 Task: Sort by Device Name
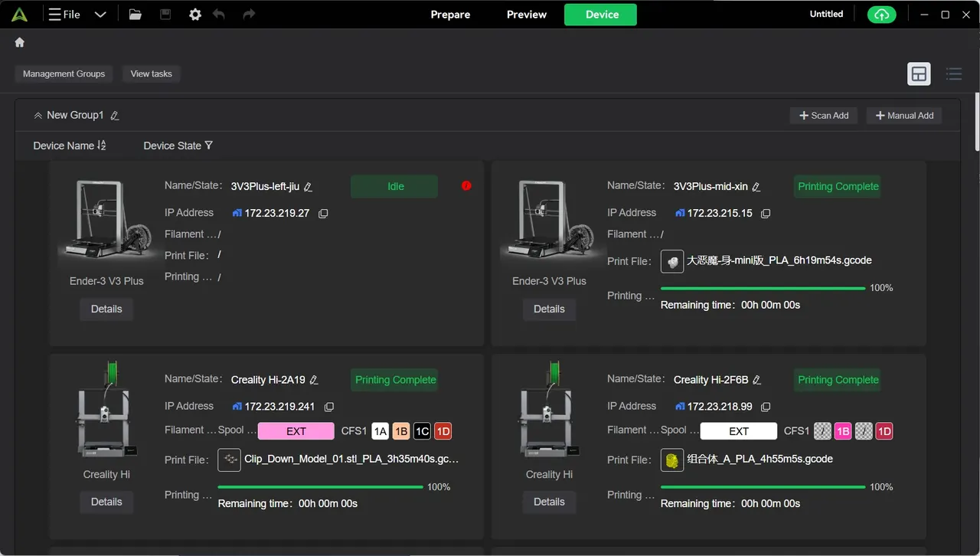point(70,146)
